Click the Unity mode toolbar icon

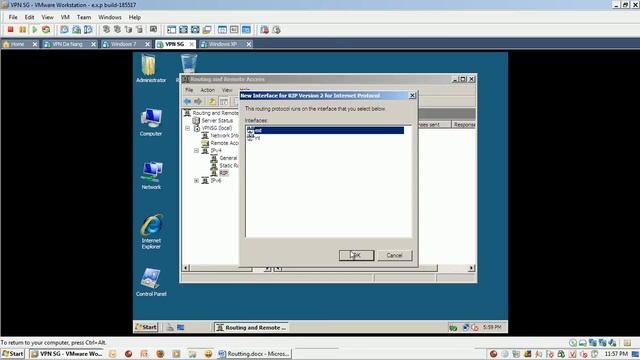pyautogui.click(x=207, y=29)
